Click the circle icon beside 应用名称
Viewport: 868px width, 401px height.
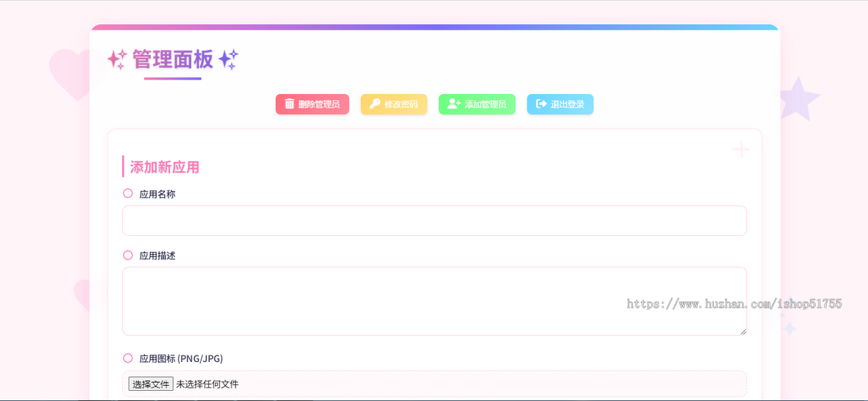click(x=128, y=193)
